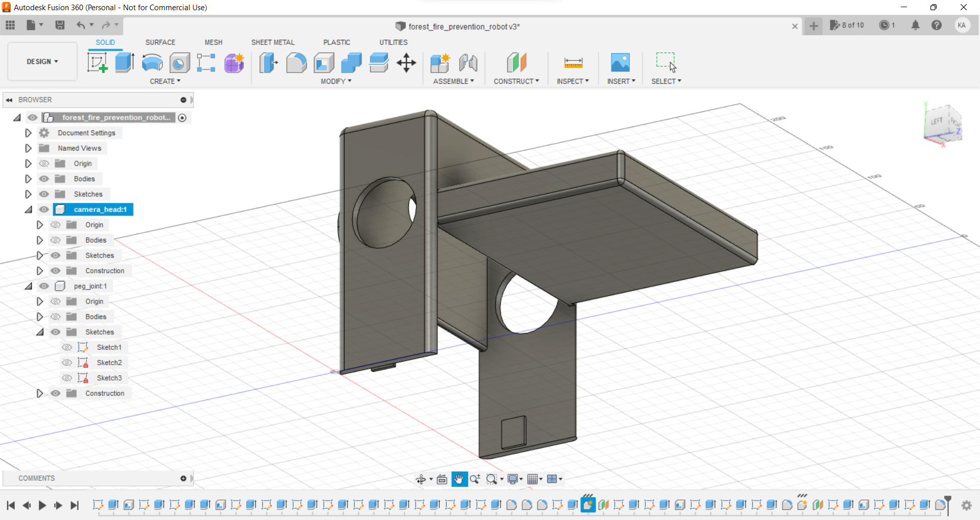Open the Joint tool in Assemble

point(468,62)
